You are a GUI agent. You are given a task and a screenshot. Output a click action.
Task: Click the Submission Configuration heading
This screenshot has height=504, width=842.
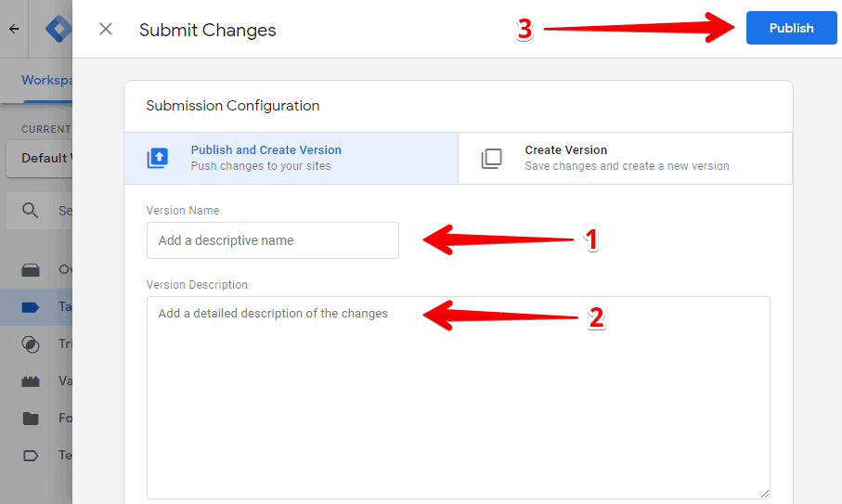pos(232,106)
